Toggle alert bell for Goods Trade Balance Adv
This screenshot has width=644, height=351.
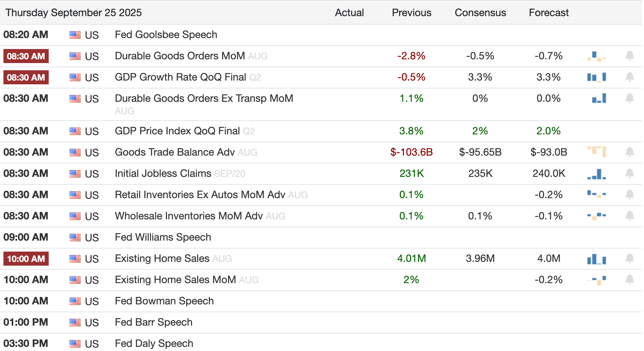(x=629, y=152)
